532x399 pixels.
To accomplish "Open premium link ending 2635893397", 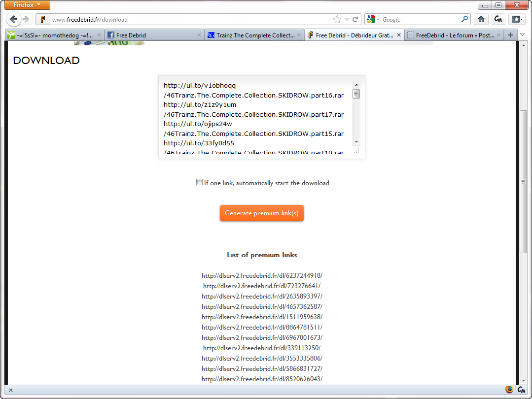I will (262, 296).
